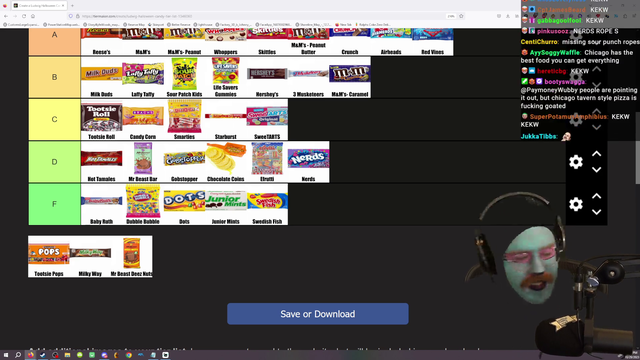The width and height of the screenshot is (640, 360).
Task: Open Chrome from the taskbar
Action: (129, 355)
